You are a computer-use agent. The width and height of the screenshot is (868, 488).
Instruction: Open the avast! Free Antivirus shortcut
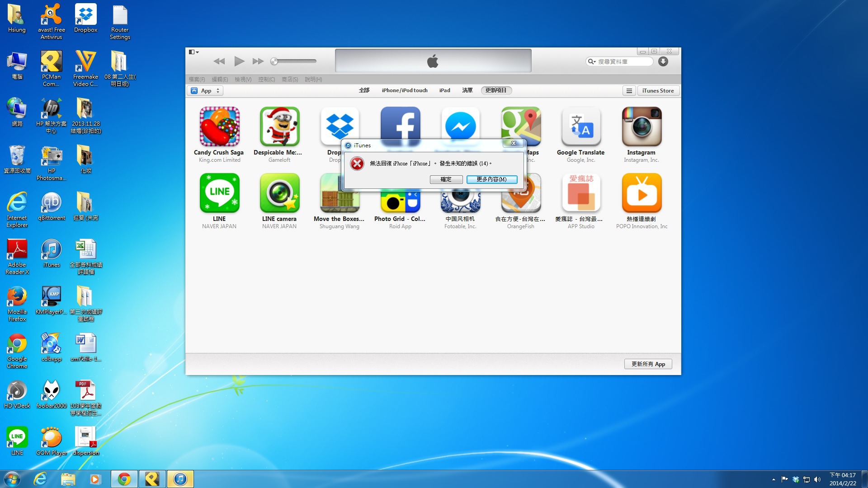click(51, 22)
